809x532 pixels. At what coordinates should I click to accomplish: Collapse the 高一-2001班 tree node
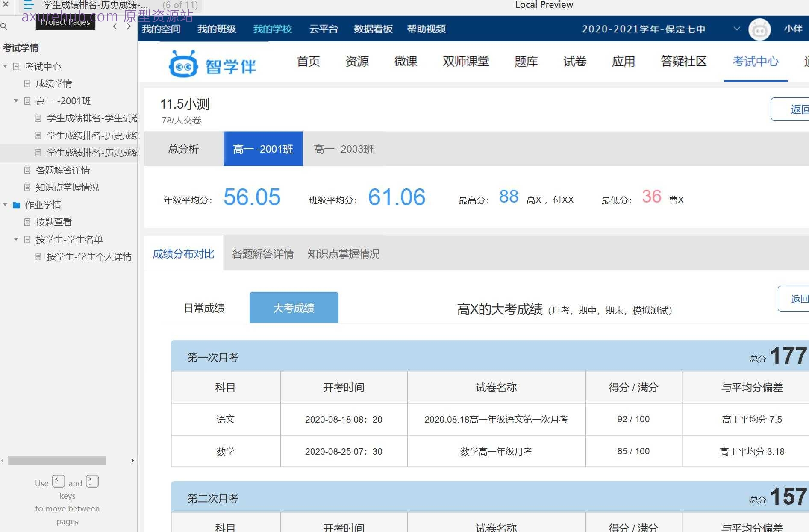[x=16, y=101]
